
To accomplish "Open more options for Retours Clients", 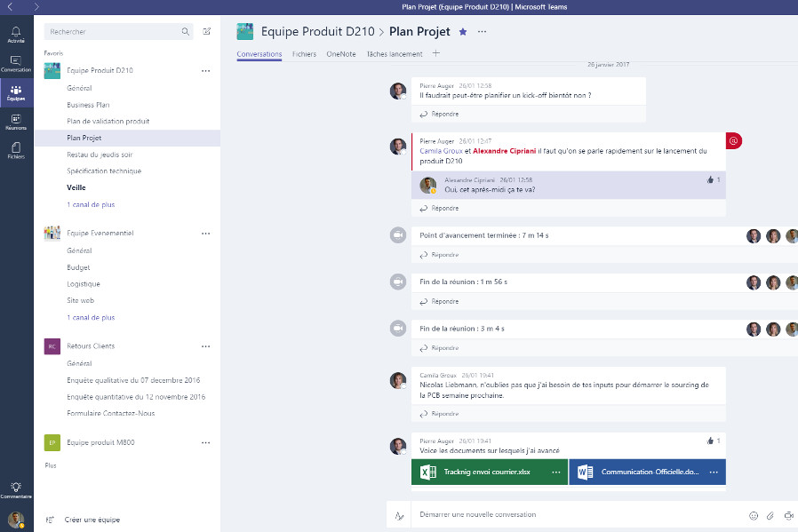I will click(205, 346).
